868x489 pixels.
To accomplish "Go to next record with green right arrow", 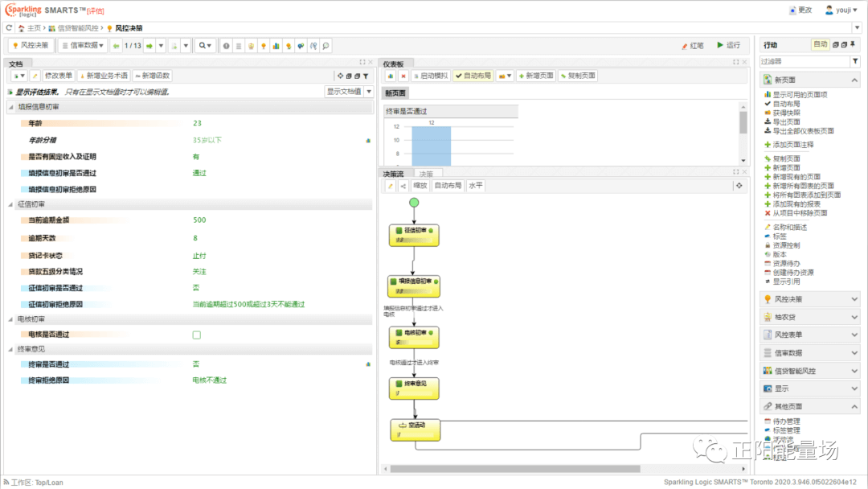I will click(149, 46).
